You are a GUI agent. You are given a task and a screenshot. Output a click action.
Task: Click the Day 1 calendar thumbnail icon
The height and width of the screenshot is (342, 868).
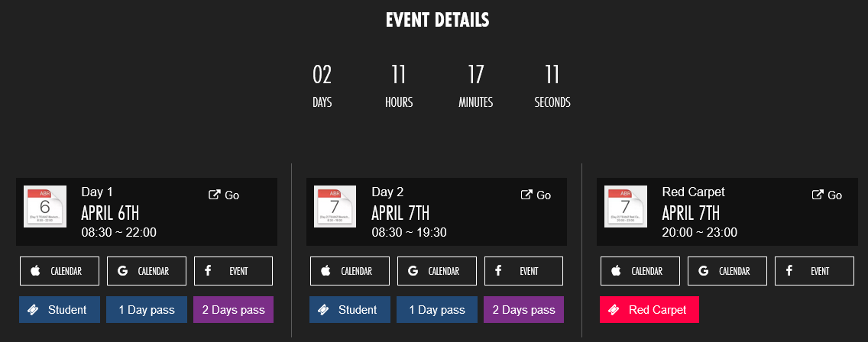point(45,206)
